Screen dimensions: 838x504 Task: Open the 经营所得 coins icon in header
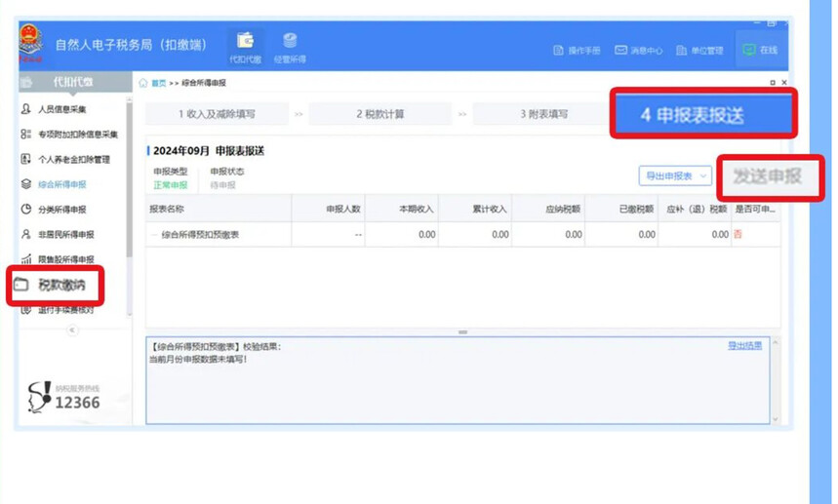tap(290, 47)
